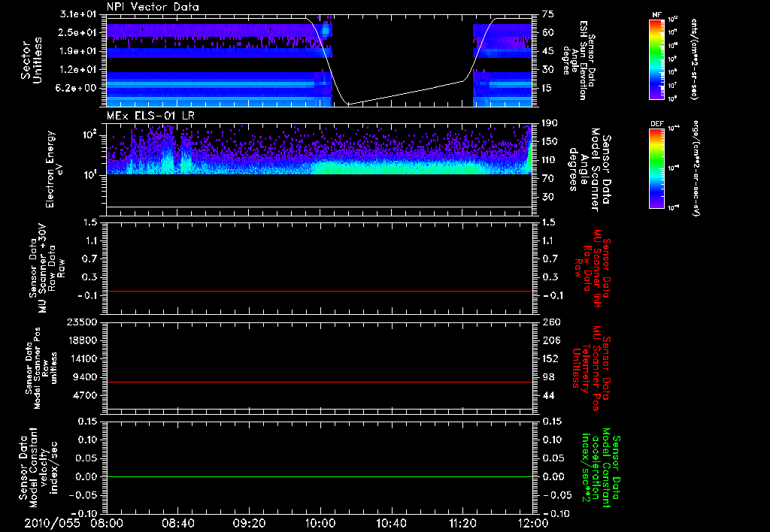Click the DEF color bar scale
Image resolution: width=770 pixels, height=532 pixels.
point(657,168)
